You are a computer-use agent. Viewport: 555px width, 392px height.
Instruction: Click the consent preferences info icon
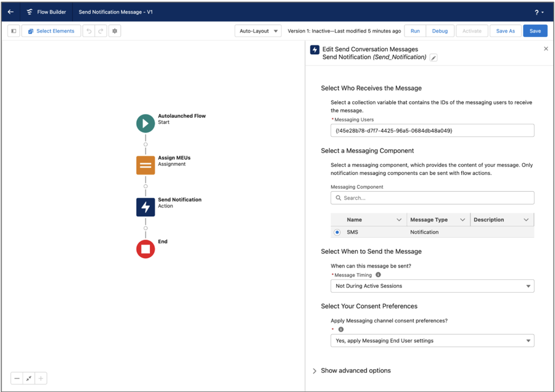341,329
